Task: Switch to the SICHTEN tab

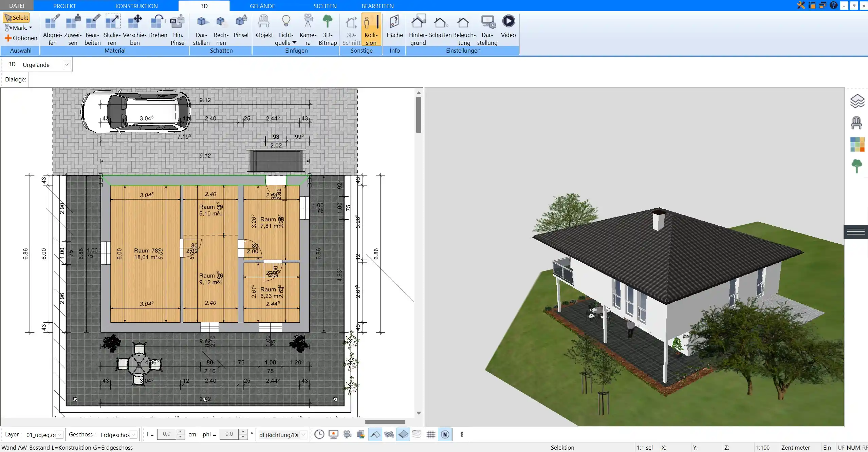Action: 325,6
